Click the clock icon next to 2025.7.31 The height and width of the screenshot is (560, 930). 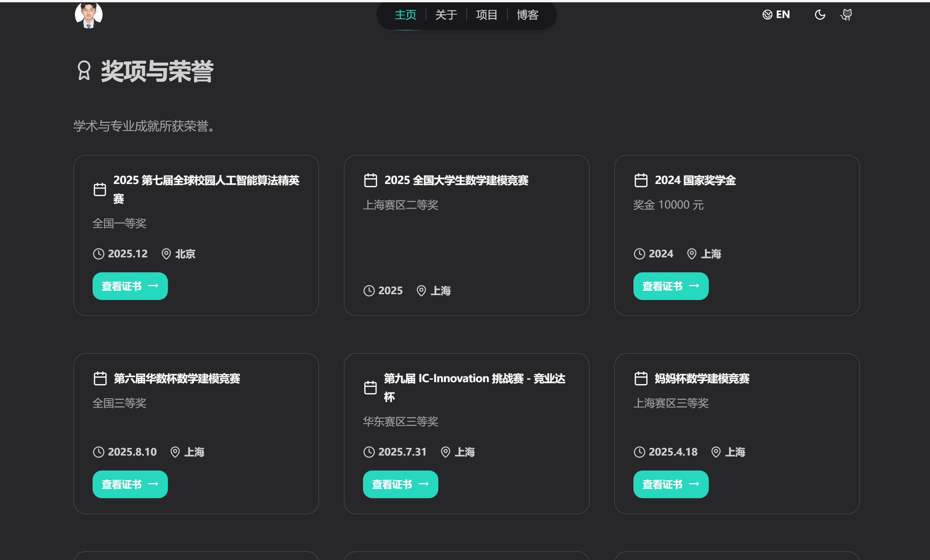click(x=369, y=452)
